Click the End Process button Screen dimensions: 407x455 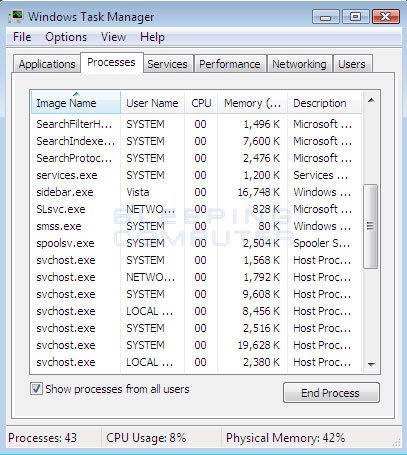331,393
